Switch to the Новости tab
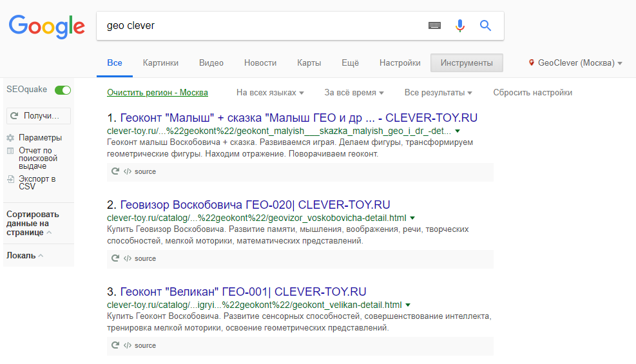Screen dimensions: 636x364 coord(260,63)
